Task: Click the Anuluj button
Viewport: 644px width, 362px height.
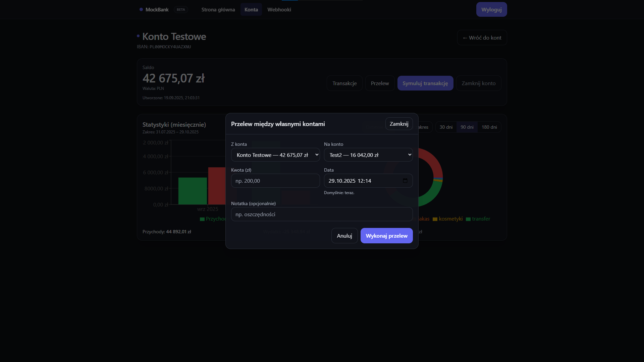Action: [344, 236]
